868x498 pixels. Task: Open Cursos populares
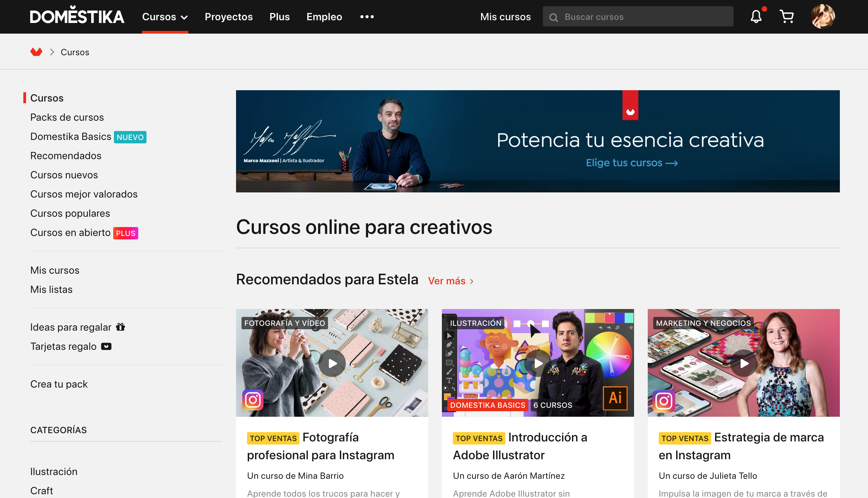70,213
